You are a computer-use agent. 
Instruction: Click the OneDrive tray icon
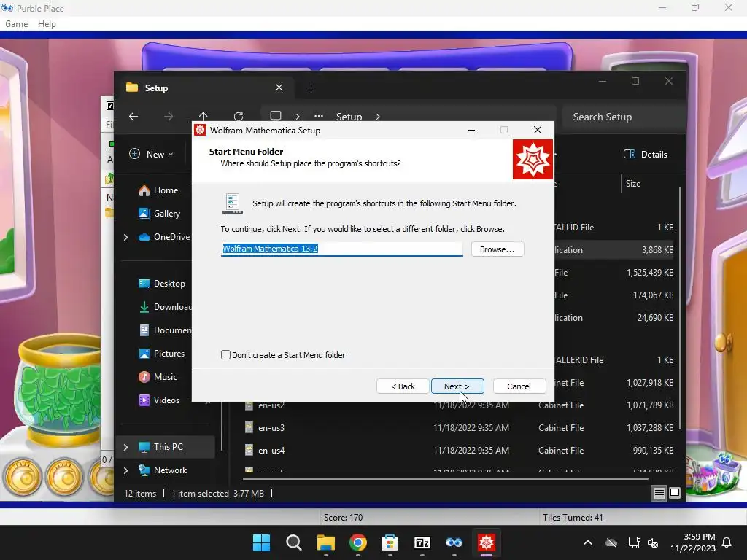pyautogui.click(x=611, y=542)
